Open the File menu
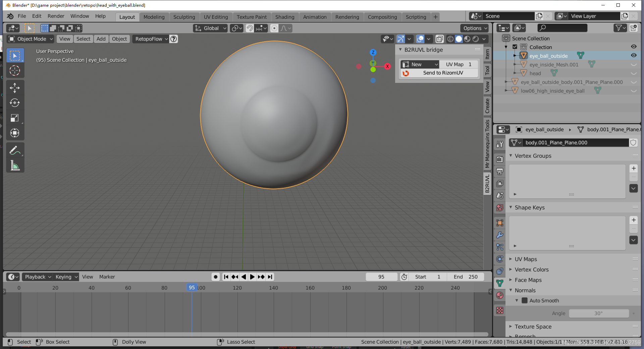 tap(22, 16)
